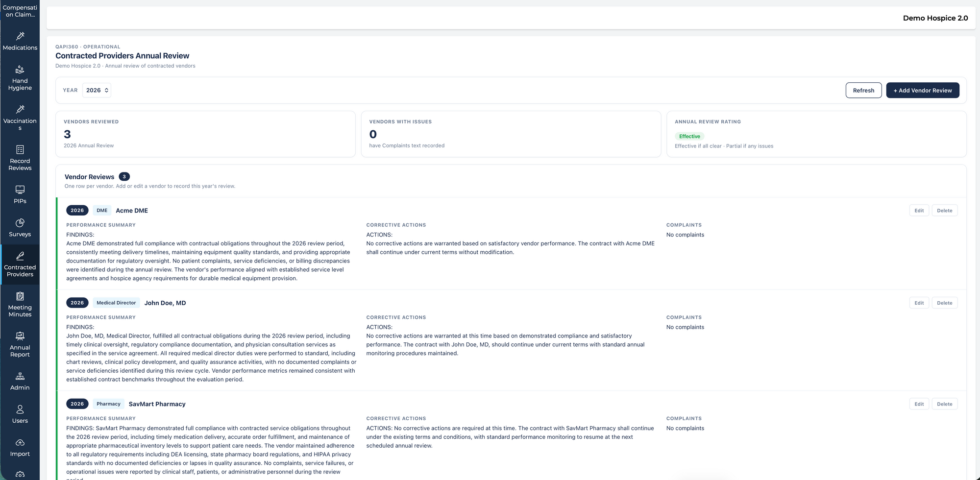Go to Record Reviews section
Screen dimensions: 980x480
click(20, 165)
